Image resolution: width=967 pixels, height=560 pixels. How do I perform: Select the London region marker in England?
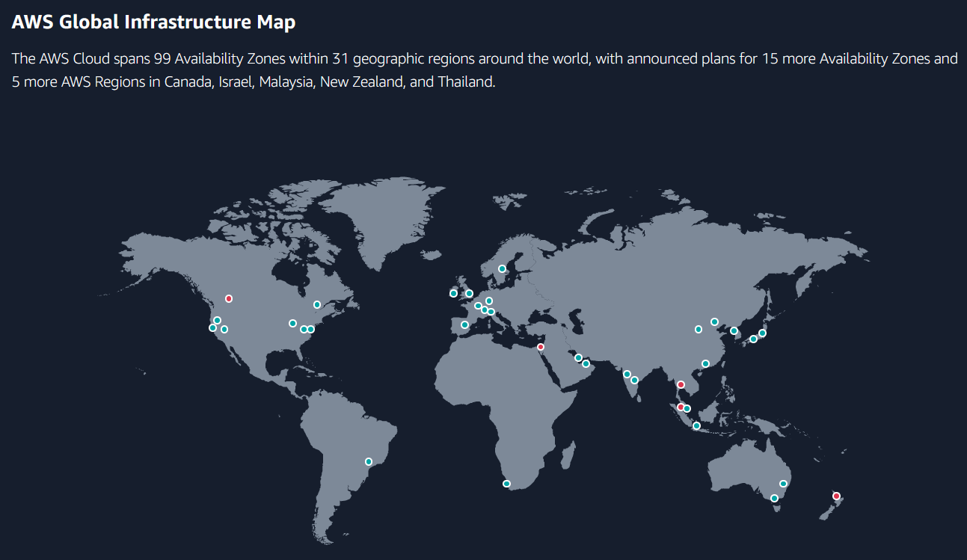[469, 293]
